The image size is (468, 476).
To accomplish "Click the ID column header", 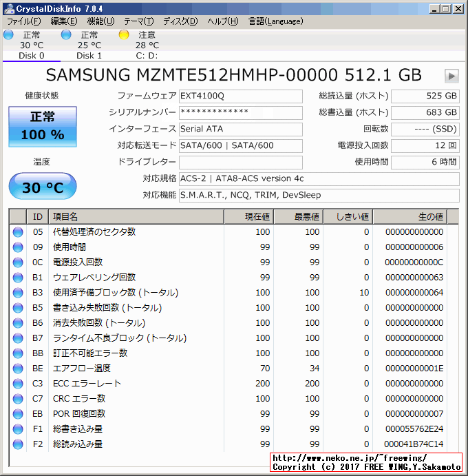I will 38,217.
